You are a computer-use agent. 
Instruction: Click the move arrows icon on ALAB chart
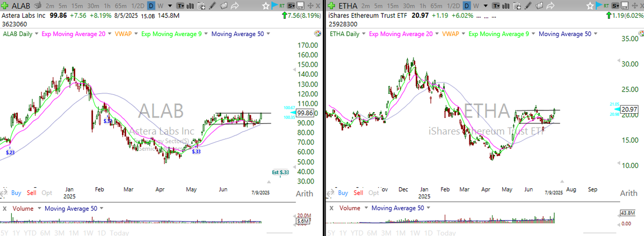(x=310, y=6)
